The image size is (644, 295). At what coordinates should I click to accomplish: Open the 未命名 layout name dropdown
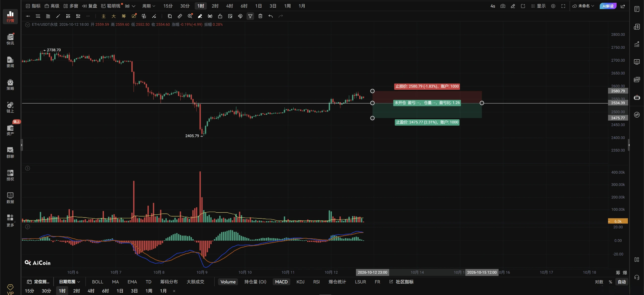(x=583, y=6)
